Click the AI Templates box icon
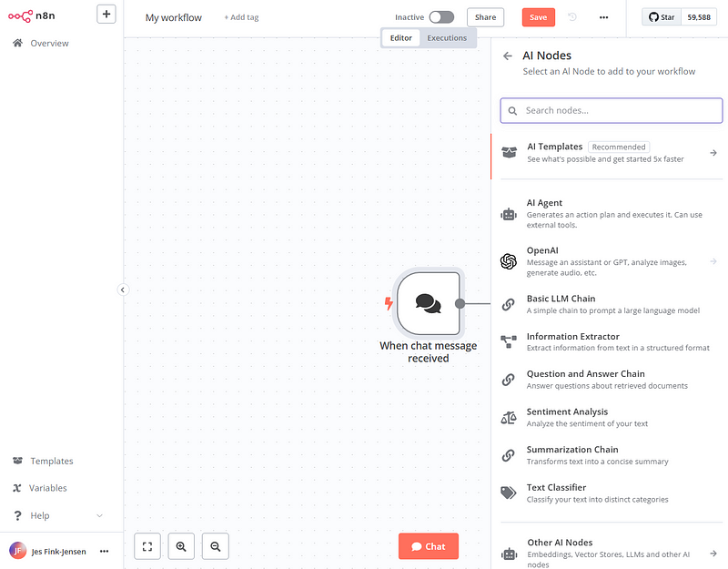The width and height of the screenshot is (728, 569). pyautogui.click(x=509, y=152)
